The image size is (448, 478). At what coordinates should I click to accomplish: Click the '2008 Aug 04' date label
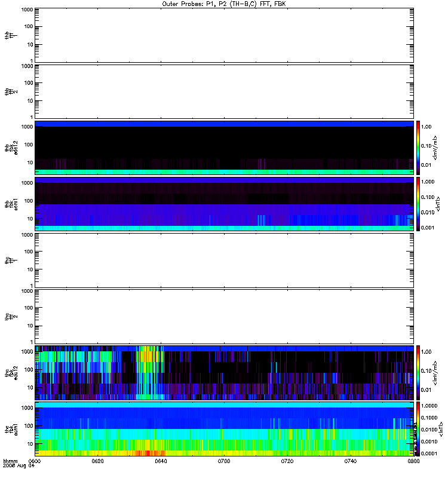coord(19,466)
